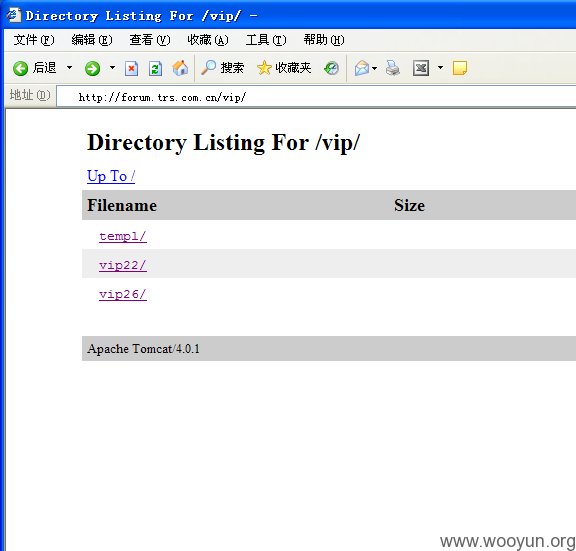Viewport: 576px width, 551px height.
Task: Click the yellow note icon in the toolbar
Action: tap(460, 68)
